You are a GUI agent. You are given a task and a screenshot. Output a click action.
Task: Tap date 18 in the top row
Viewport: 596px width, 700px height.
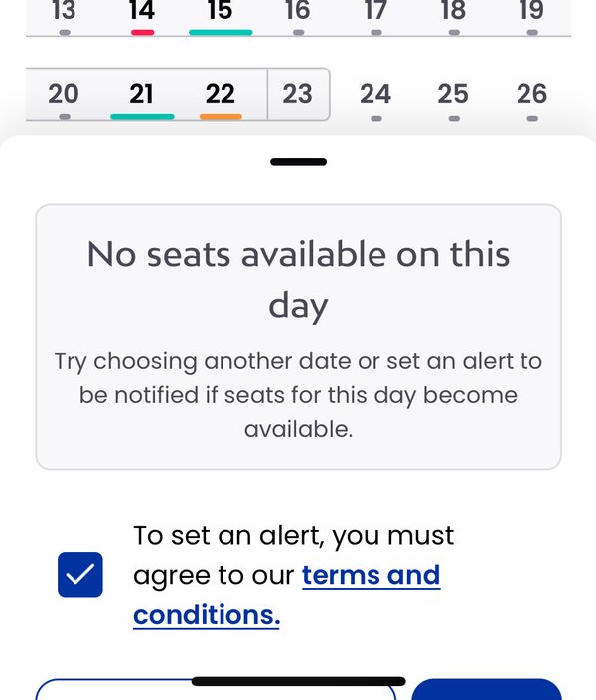click(454, 16)
